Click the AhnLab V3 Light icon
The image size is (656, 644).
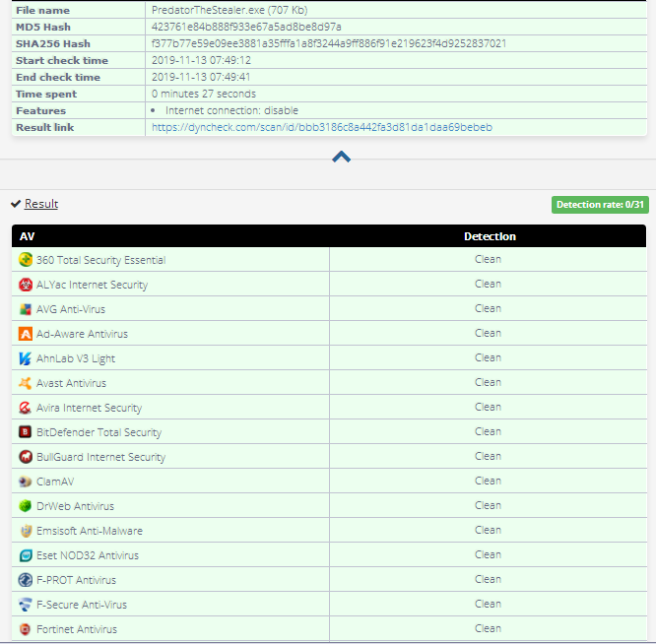tap(26, 358)
